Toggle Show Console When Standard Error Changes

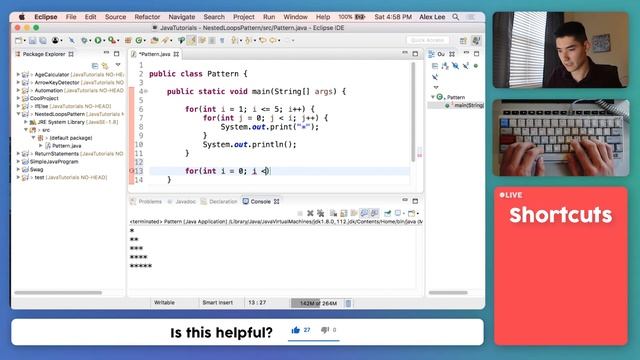[374, 213]
